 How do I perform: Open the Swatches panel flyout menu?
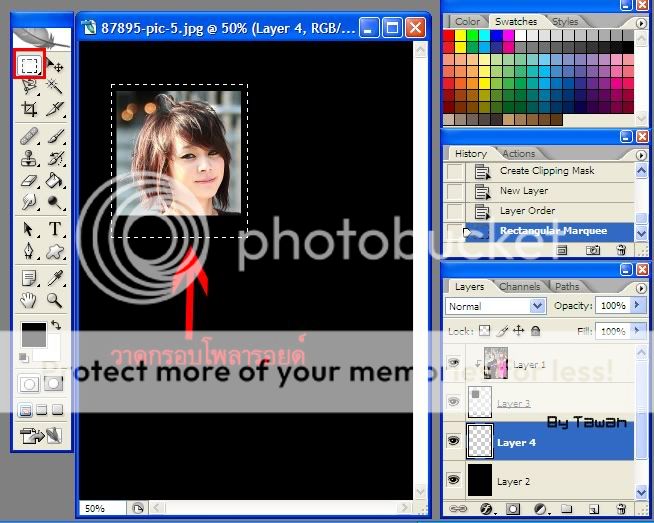(641, 23)
